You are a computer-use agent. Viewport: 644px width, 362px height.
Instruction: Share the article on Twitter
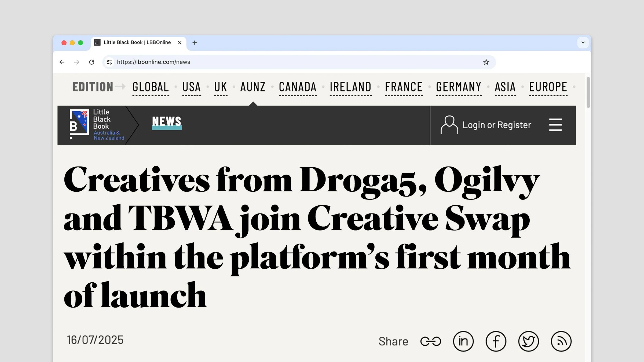(x=528, y=341)
